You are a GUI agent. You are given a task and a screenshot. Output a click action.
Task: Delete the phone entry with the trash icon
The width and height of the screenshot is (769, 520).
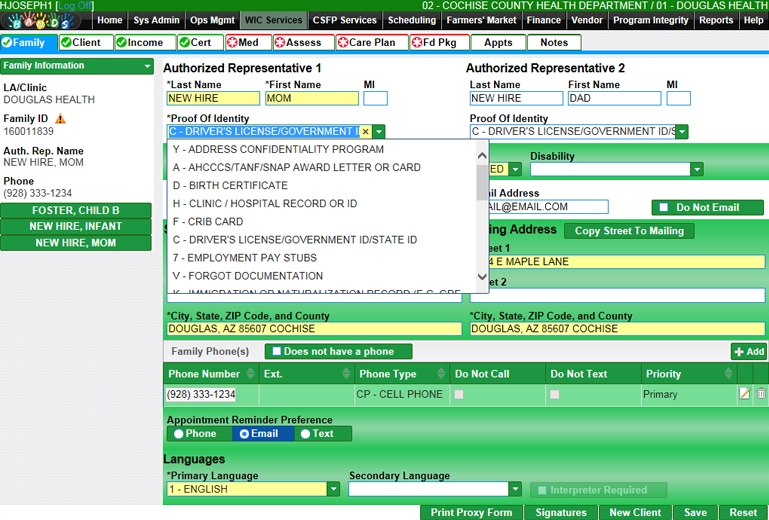click(x=761, y=394)
